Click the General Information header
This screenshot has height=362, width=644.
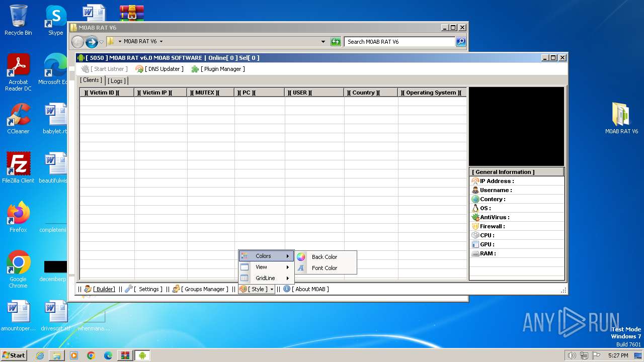517,172
